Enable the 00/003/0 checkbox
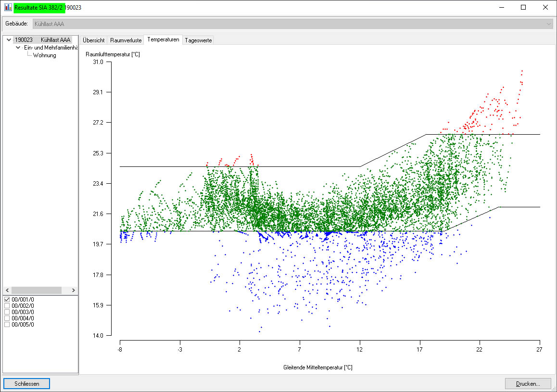557x392 pixels. pos(7,312)
